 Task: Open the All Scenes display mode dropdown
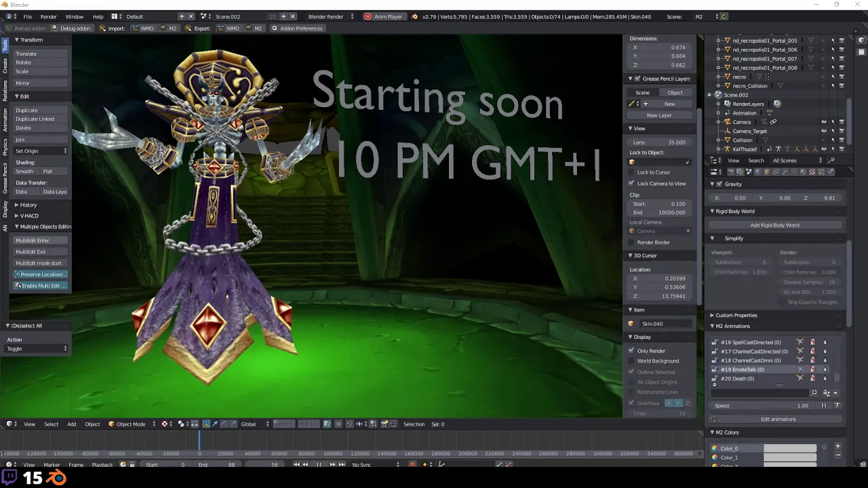click(x=797, y=161)
